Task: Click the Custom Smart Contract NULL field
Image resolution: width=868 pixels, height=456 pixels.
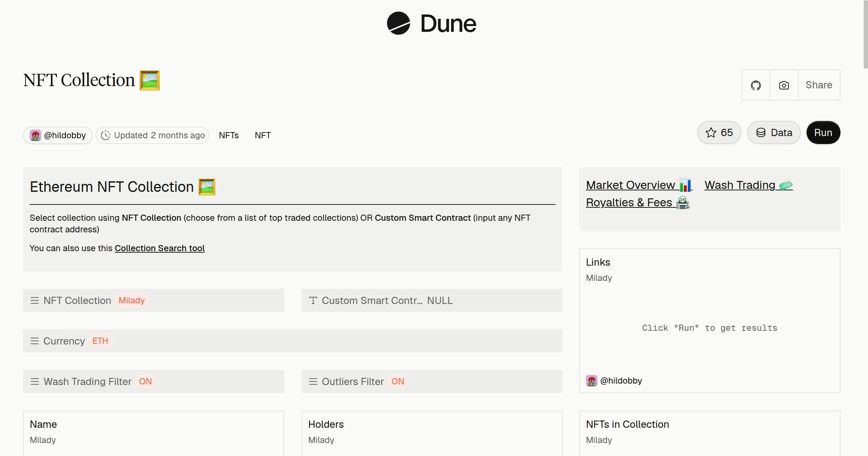Action: tap(432, 300)
